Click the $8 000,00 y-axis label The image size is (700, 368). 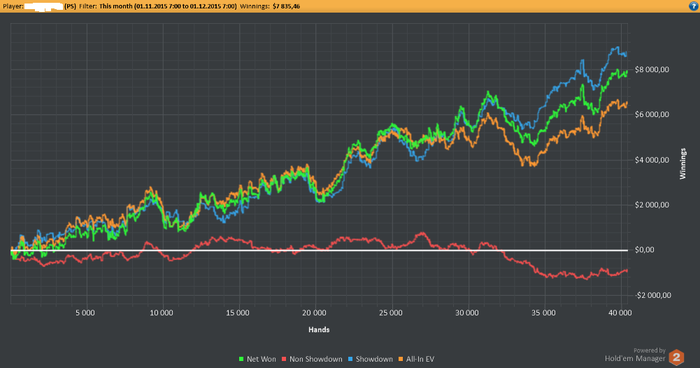pyautogui.click(x=652, y=70)
